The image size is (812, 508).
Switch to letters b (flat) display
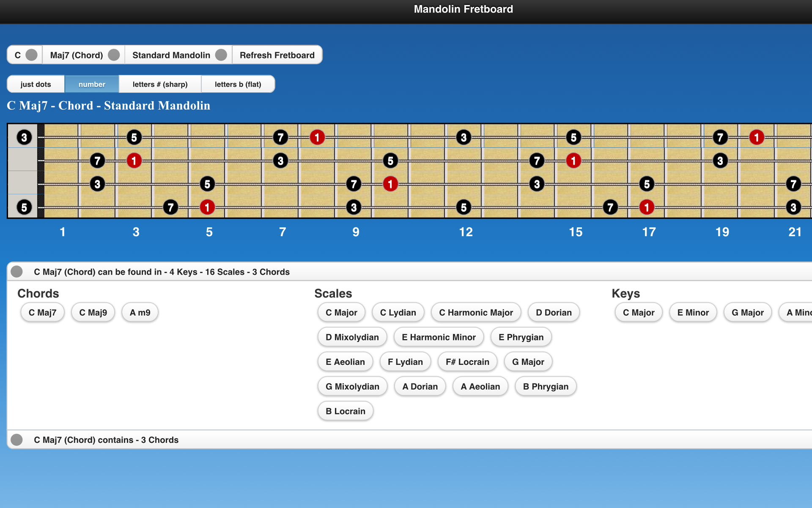click(x=238, y=84)
